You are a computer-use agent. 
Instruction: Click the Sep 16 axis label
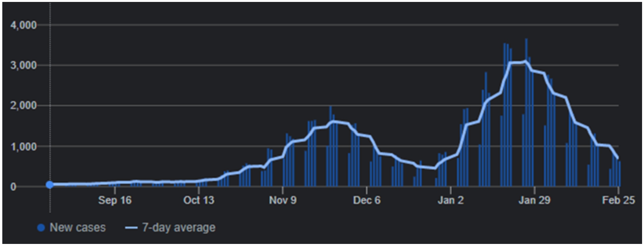click(115, 200)
